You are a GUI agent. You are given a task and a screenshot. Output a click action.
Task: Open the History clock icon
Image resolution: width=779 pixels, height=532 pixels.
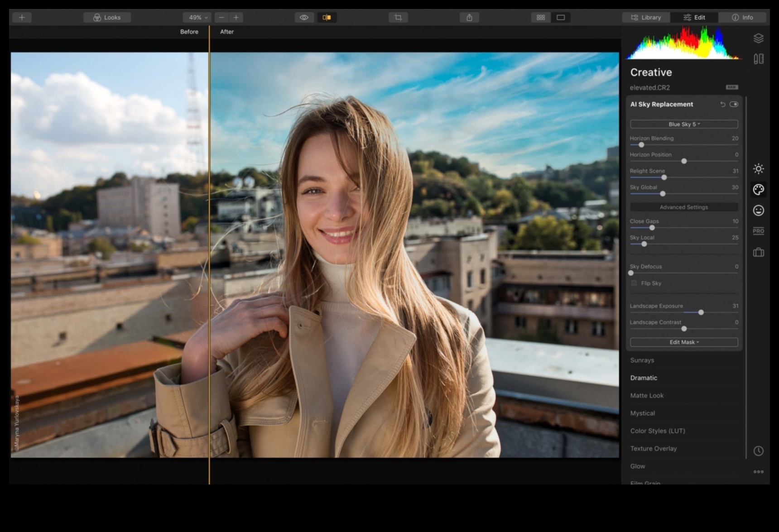[758, 451]
